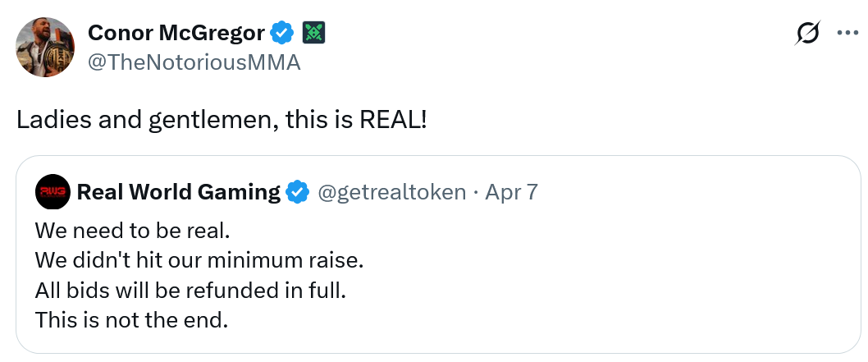868x362 pixels.
Task: Click the green affiliate badge beside Conor McGregor
Action: coord(314,33)
